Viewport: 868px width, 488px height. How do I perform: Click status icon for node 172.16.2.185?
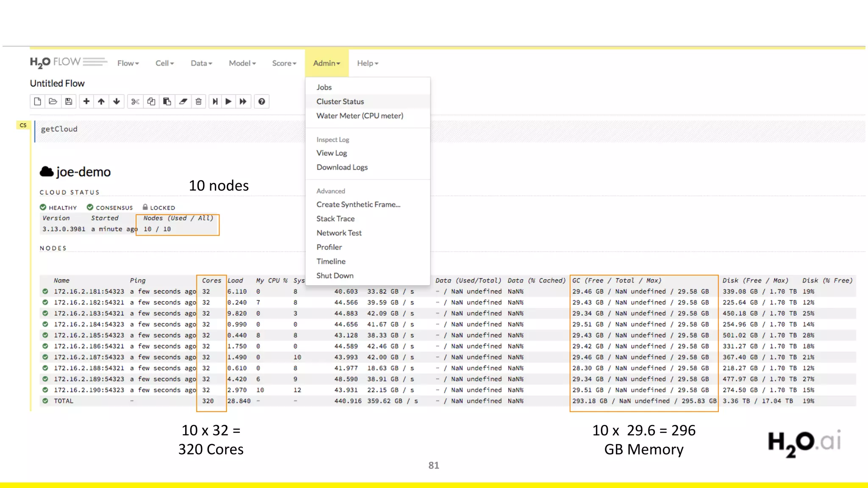[x=45, y=335]
